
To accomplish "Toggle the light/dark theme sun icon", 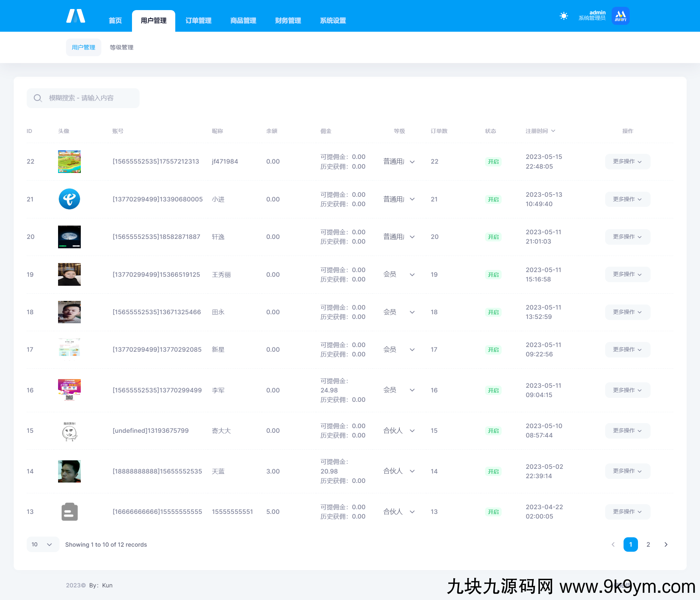I will tap(564, 16).
